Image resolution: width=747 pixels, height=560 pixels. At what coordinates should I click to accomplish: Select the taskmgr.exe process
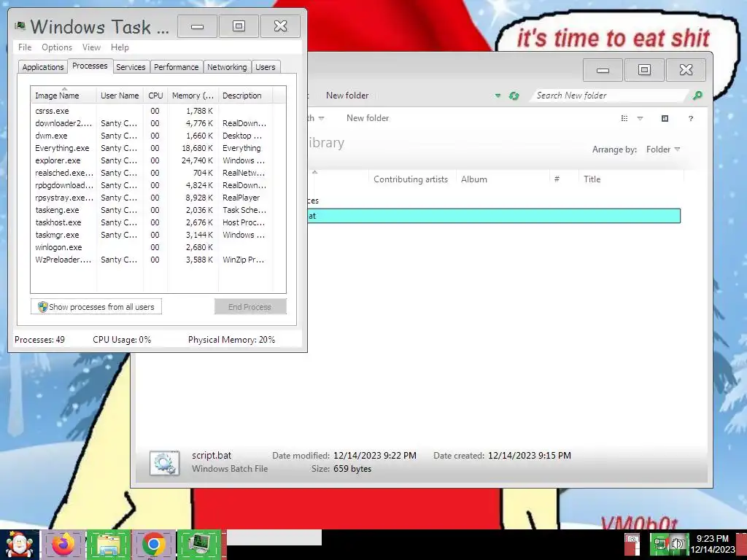pyautogui.click(x=152, y=234)
